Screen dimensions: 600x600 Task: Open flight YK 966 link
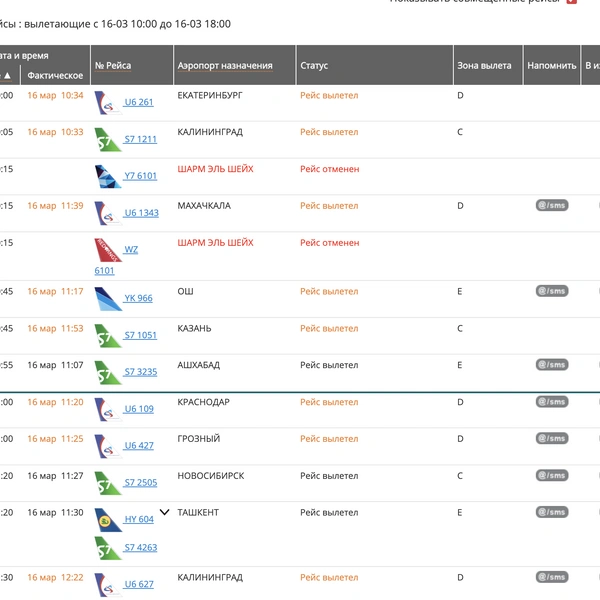point(138,298)
